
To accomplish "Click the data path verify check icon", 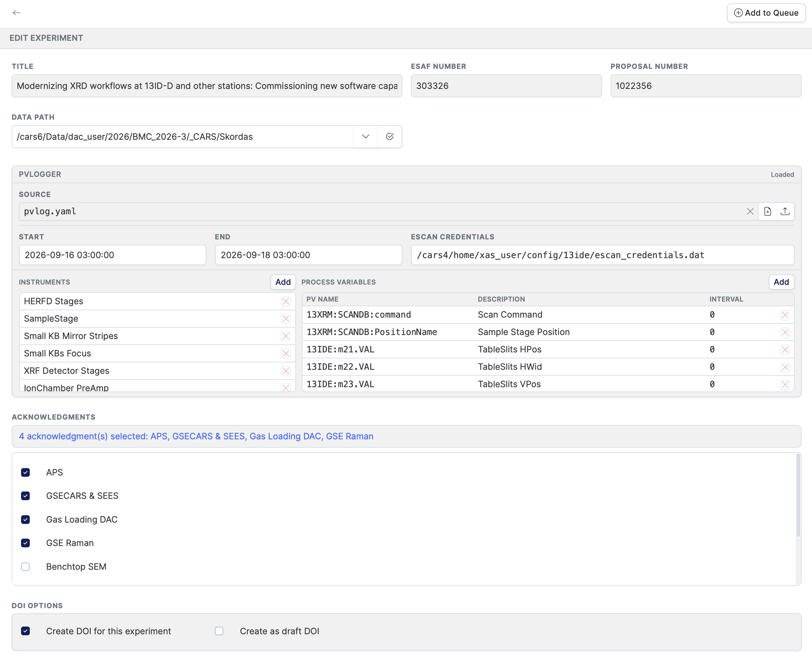I will 389,136.
